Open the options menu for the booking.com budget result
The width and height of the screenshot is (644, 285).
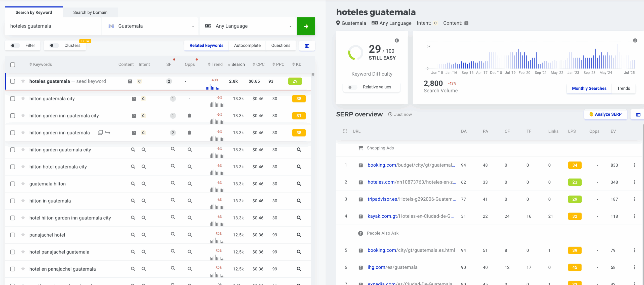point(634,165)
